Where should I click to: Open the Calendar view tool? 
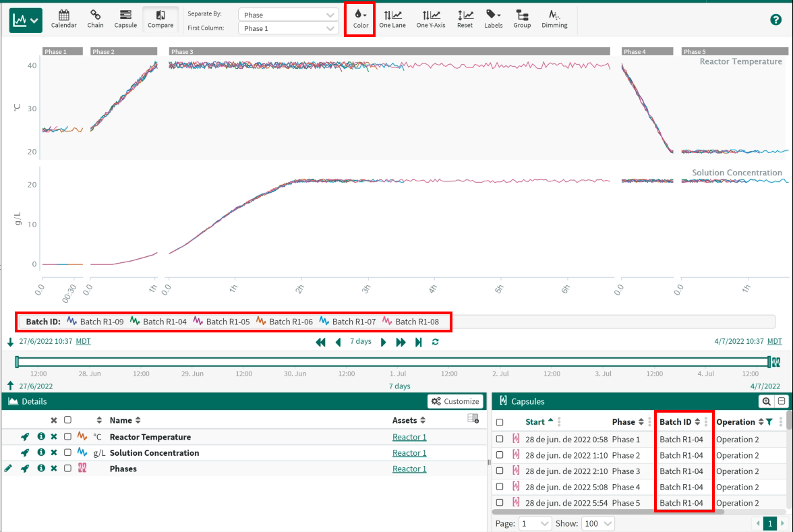click(63, 19)
